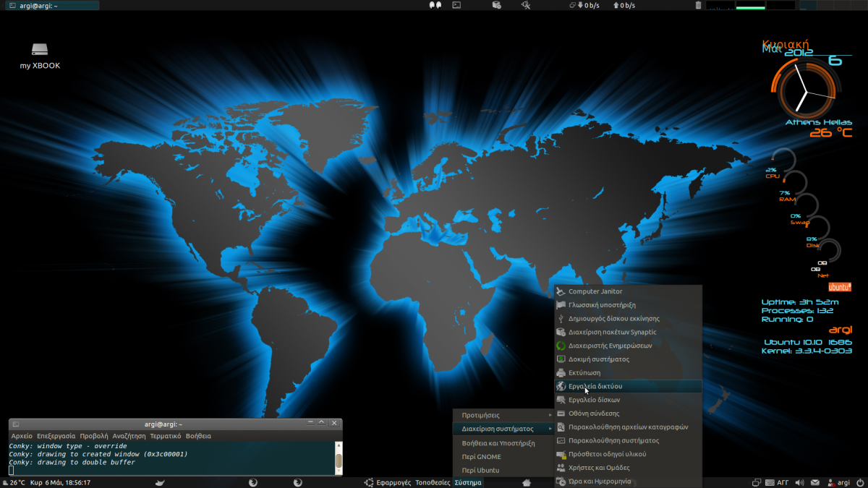Click the power button icon
The height and width of the screenshot is (488, 868).
point(859,482)
